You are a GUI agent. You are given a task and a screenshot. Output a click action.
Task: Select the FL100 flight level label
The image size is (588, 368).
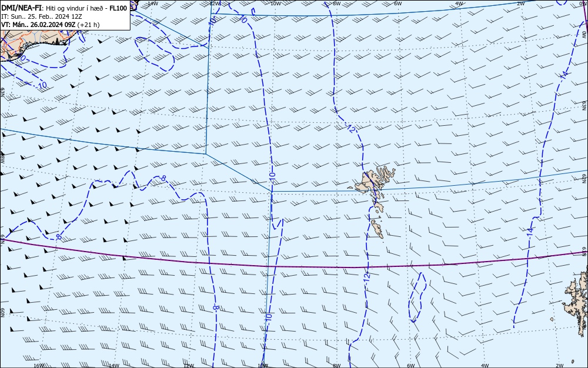click(118, 8)
